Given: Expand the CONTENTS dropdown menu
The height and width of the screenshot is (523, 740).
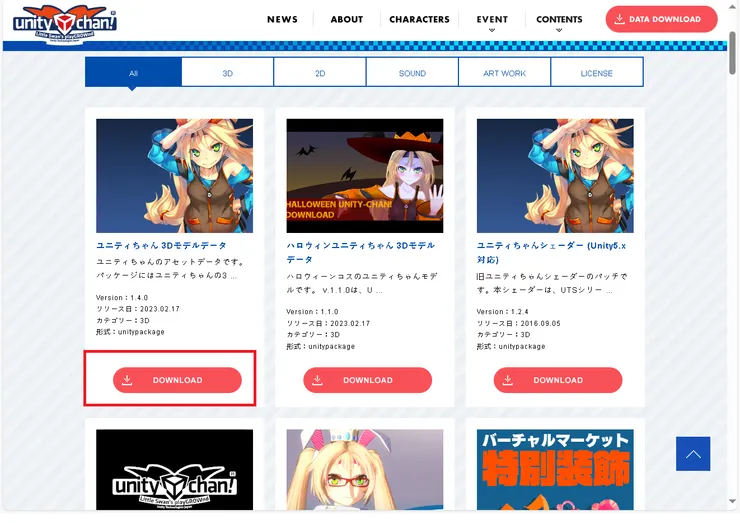Looking at the screenshot, I should click(559, 21).
